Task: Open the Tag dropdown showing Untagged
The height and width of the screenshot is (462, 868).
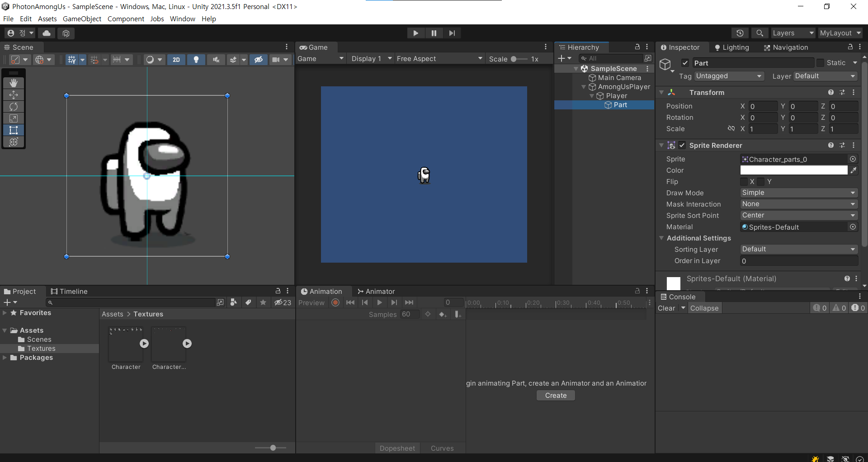Action: [729, 76]
